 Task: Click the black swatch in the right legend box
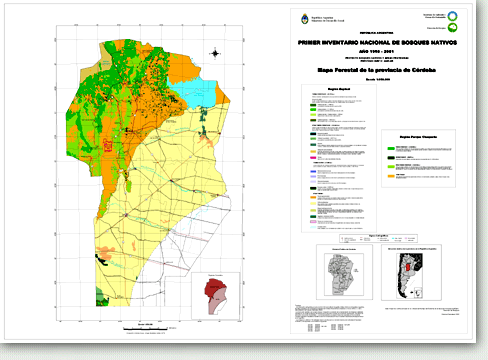pos(391,158)
